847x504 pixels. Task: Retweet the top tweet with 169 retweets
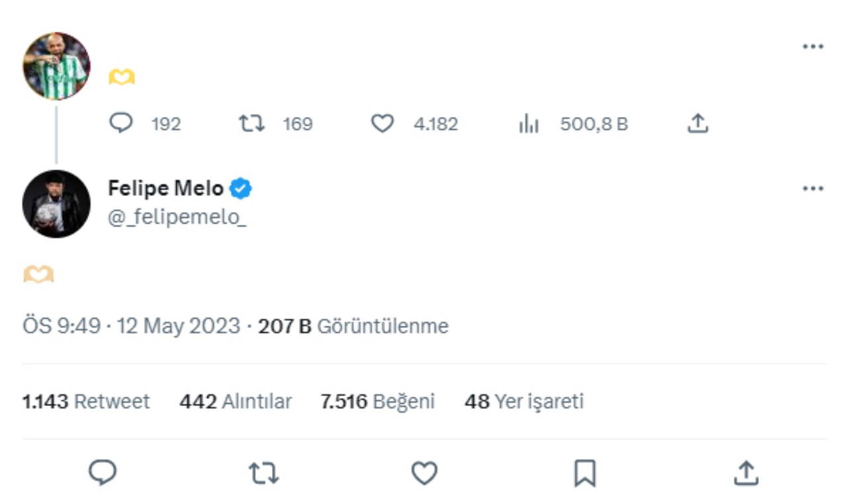pyautogui.click(x=252, y=123)
